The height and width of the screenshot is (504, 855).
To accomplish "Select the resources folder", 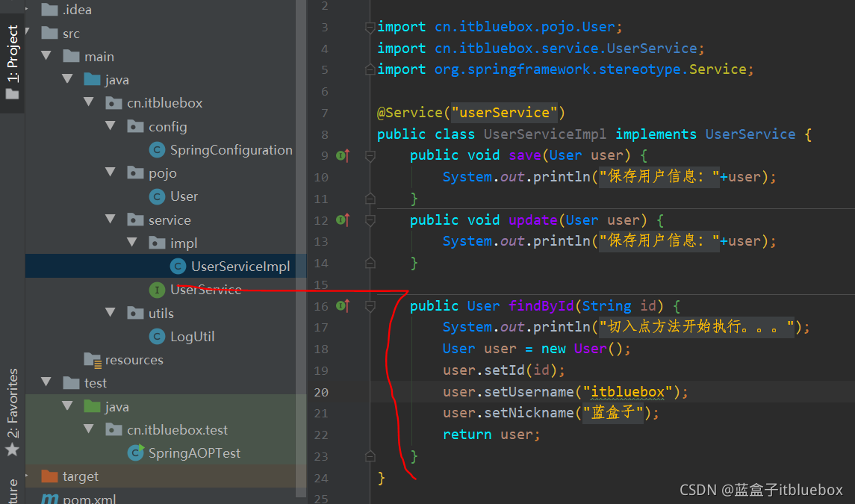I will (x=134, y=360).
